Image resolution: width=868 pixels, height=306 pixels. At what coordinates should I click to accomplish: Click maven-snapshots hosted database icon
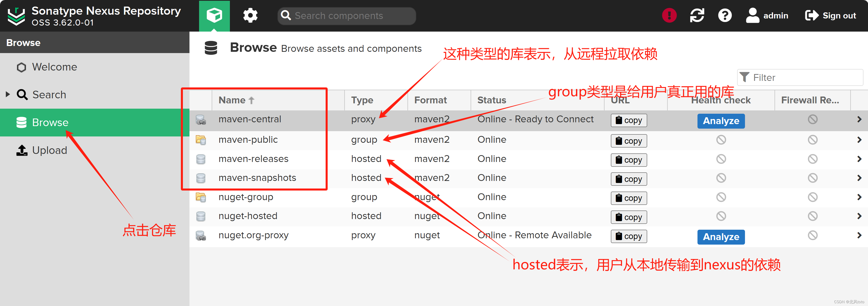coord(201,178)
